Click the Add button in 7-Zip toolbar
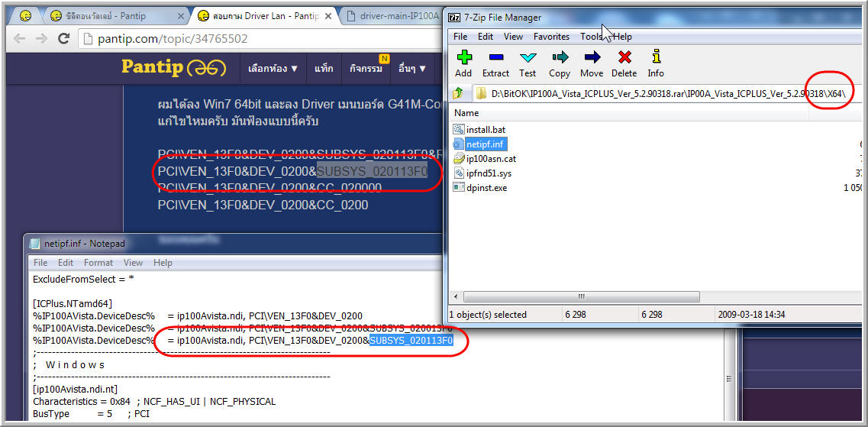The width and height of the screenshot is (868, 427). coord(463,63)
